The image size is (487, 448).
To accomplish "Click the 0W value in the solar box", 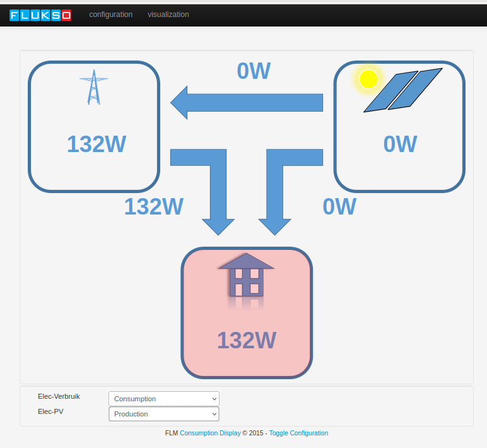I will tap(400, 144).
